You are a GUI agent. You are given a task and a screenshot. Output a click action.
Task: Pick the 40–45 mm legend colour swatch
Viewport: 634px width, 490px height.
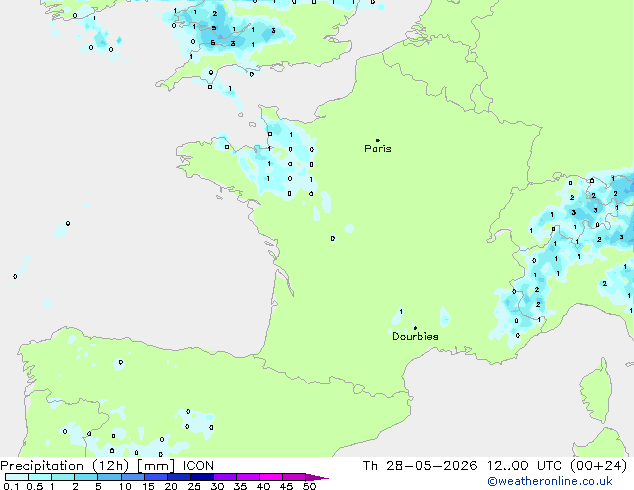[271, 477]
